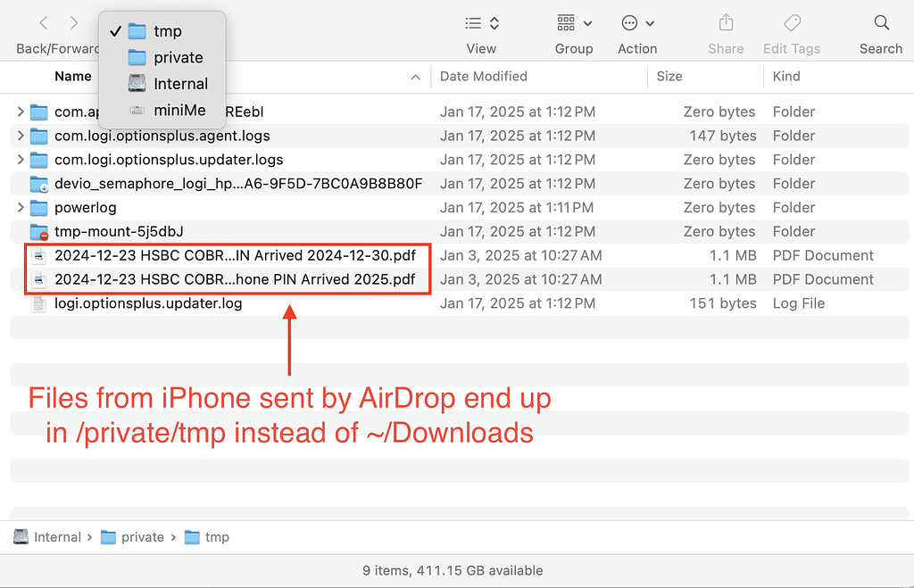Screen dimensions: 914x588
Task: Pick miniMe in the path popup menu
Action: click(x=179, y=111)
